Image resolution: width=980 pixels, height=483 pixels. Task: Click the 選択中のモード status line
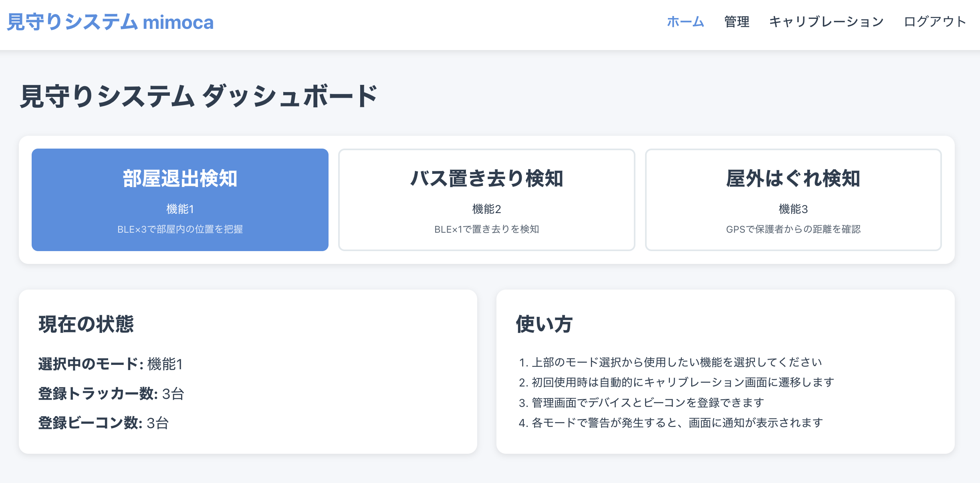(x=111, y=364)
